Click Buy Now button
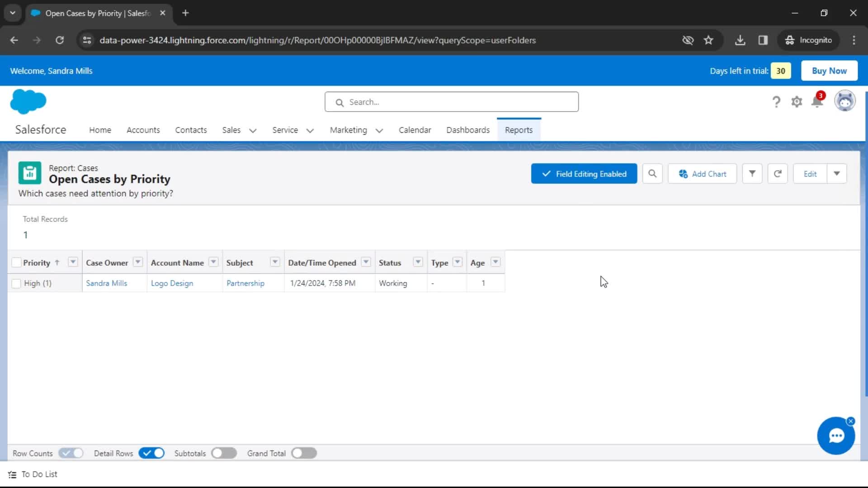Screen dimensions: 868x488 829,70
